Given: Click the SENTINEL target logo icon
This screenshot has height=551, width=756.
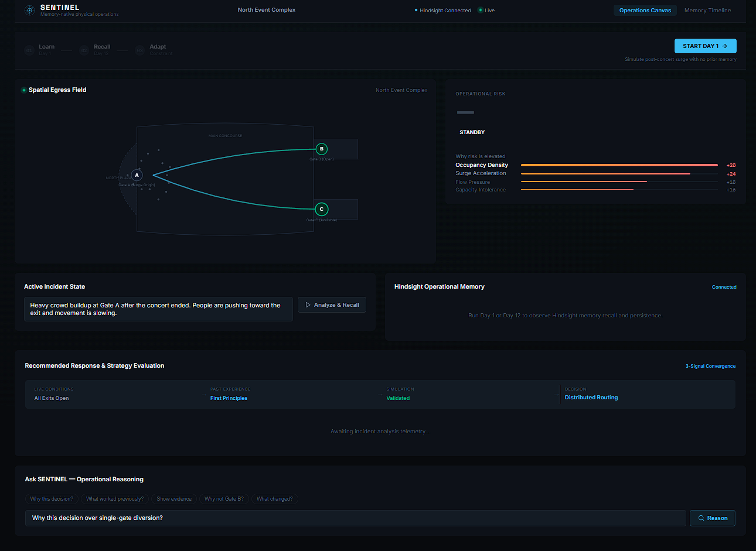Looking at the screenshot, I should point(29,10).
